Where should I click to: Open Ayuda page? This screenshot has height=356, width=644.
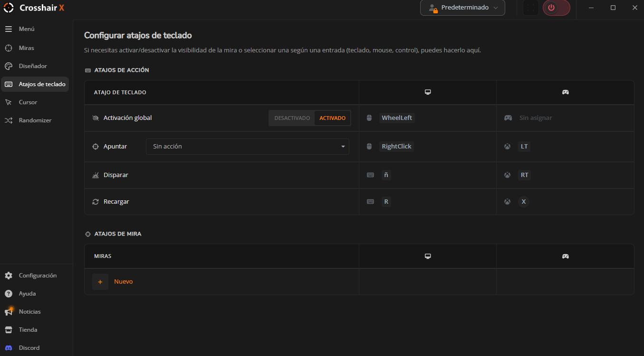click(x=35, y=294)
